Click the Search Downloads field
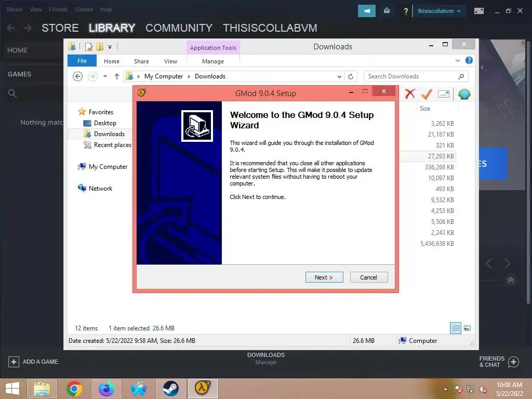Screen dimensions: 532x399 pyautogui.click(x=416, y=76)
